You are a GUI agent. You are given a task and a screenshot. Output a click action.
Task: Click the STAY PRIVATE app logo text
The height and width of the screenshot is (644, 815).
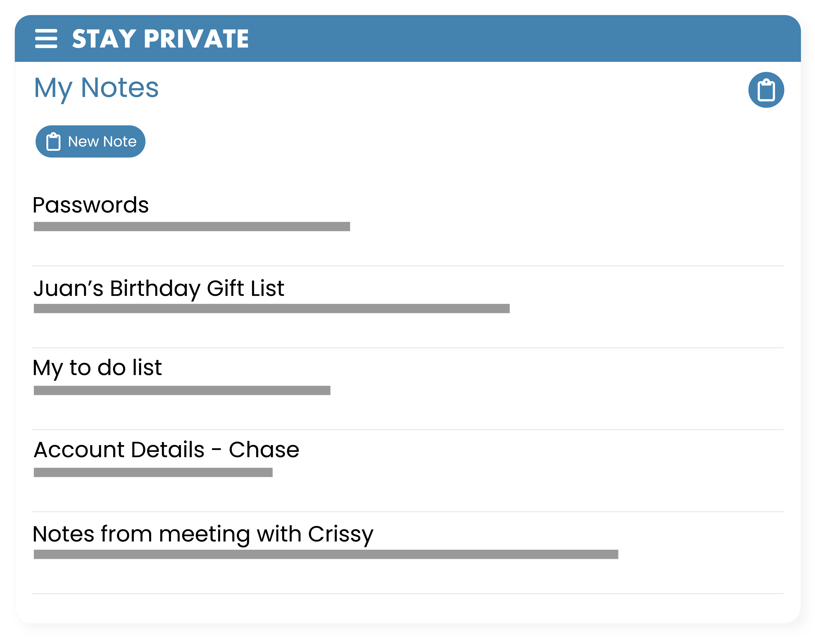click(160, 38)
